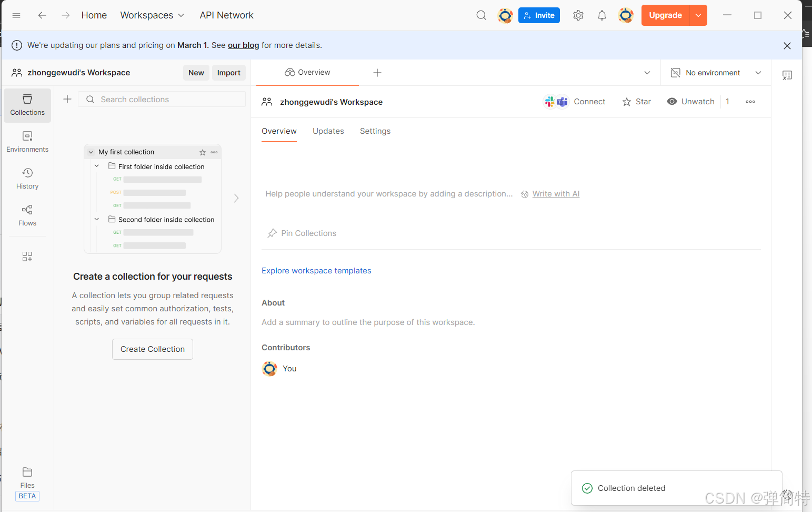Open Files BETA in the sidebar
The image size is (812, 512).
(27, 483)
